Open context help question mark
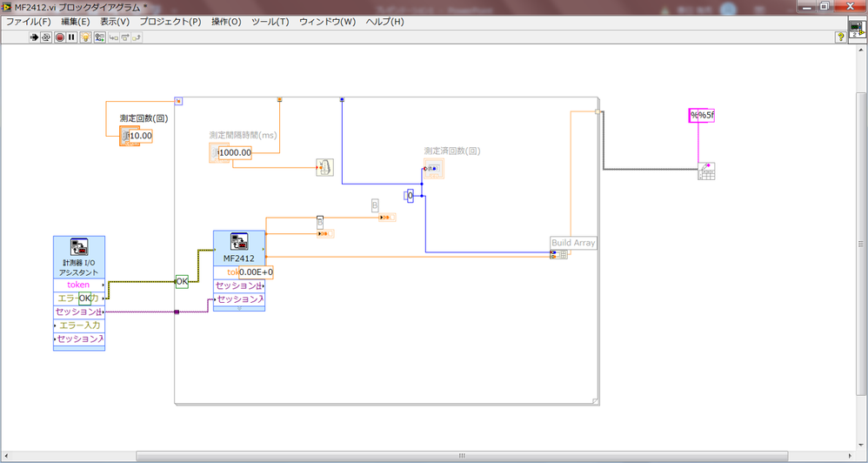868x463 pixels. pyautogui.click(x=840, y=37)
